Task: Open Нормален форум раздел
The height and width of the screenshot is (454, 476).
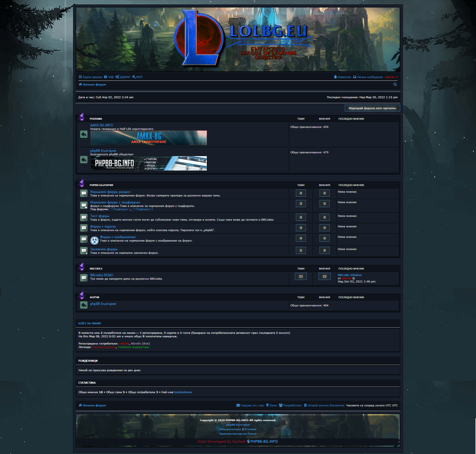Action: [x=110, y=192]
